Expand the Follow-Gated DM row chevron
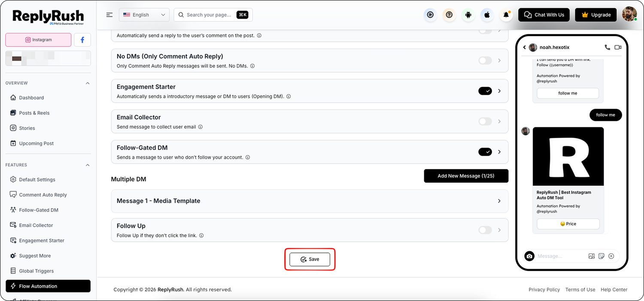The image size is (644, 301). click(499, 152)
